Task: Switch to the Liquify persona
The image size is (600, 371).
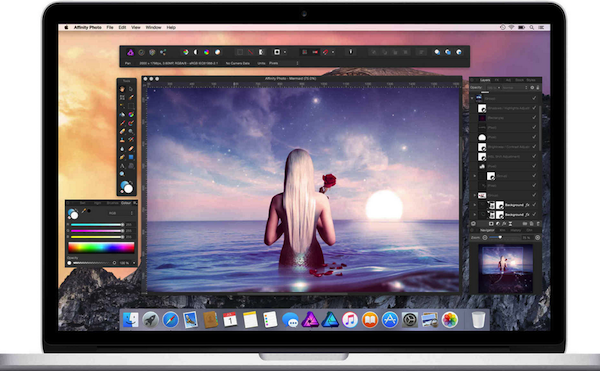Action: coord(141,52)
